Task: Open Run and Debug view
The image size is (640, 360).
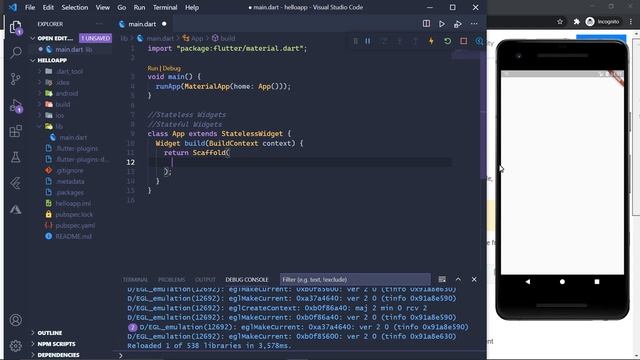Action: coord(16,105)
